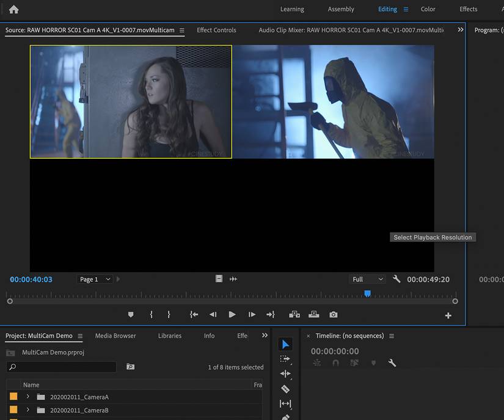Click inside the Project panel search field
Image resolution: width=504 pixels, height=420 pixels.
click(x=61, y=366)
